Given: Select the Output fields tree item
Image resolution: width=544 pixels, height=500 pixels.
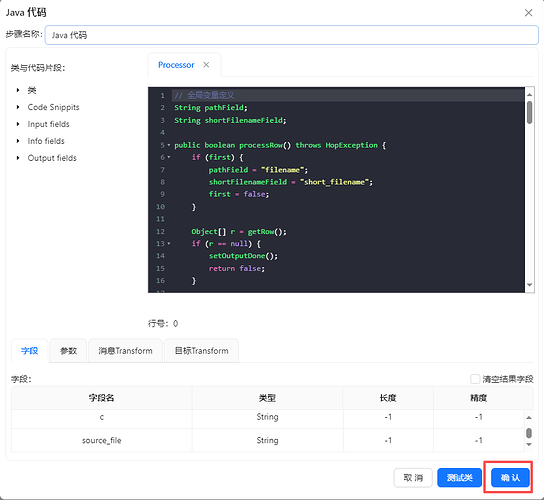Looking at the screenshot, I should coord(52,158).
